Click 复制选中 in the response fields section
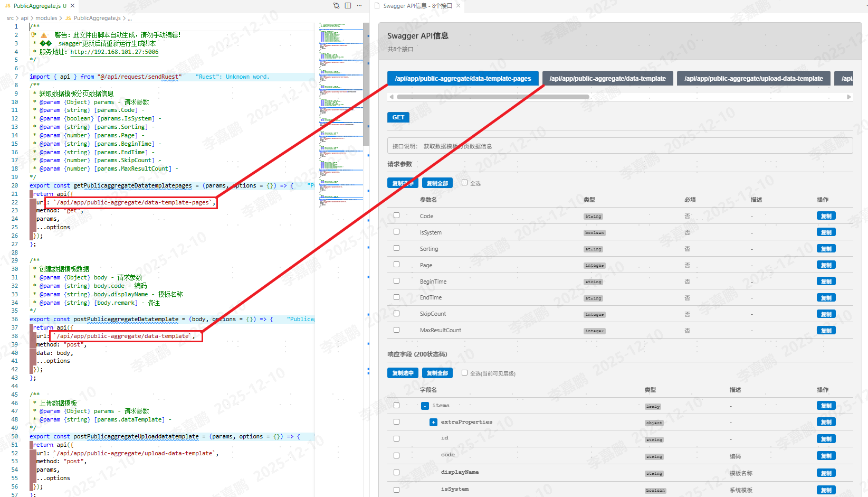 pos(403,373)
